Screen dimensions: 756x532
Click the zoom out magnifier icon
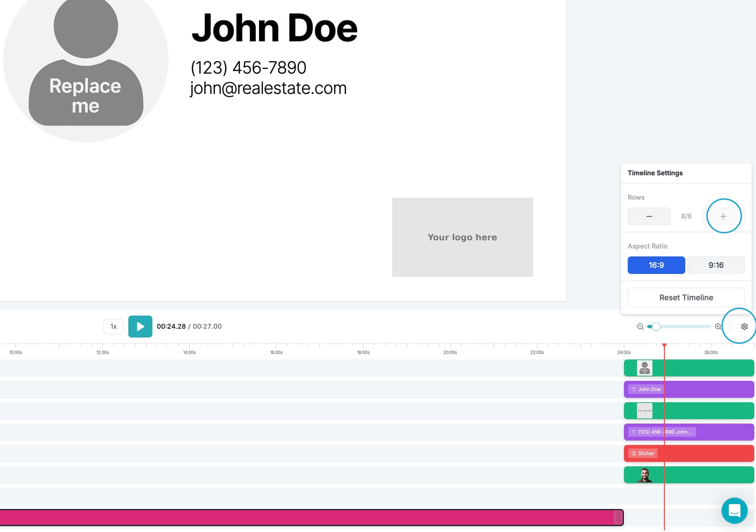coord(640,326)
